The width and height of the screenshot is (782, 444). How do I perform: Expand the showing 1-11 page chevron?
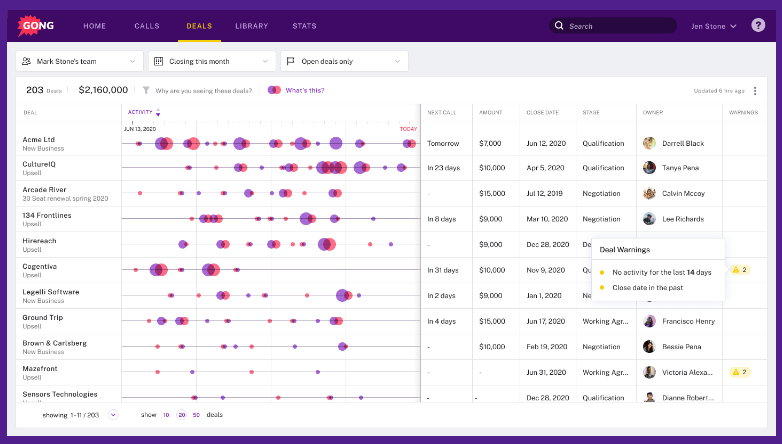coord(113,415)
